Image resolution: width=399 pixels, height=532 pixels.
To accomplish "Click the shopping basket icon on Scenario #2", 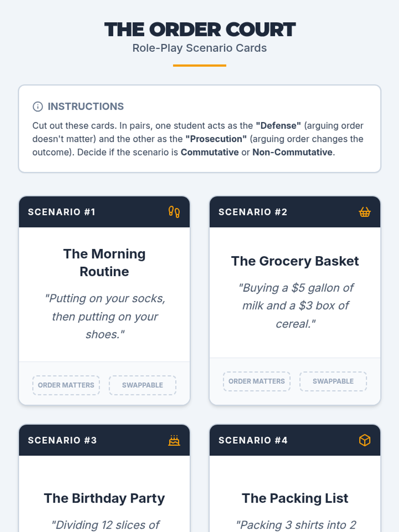I will point(364,212).
